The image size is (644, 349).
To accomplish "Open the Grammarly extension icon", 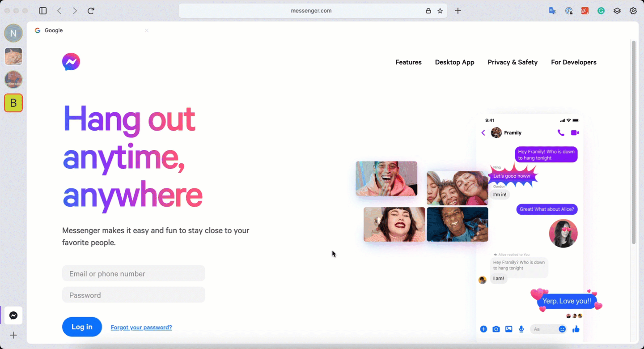I will tap(601, 11).
